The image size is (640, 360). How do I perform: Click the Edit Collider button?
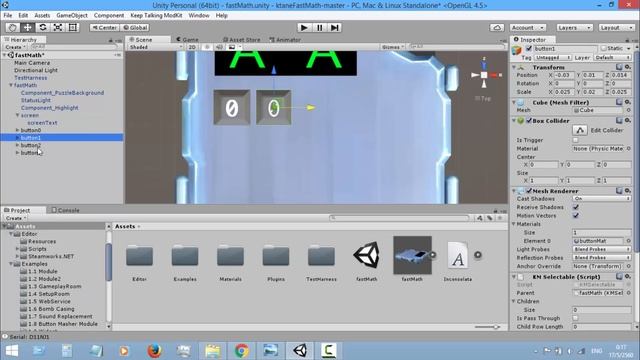pyautogui.click(x=580, y=130)
